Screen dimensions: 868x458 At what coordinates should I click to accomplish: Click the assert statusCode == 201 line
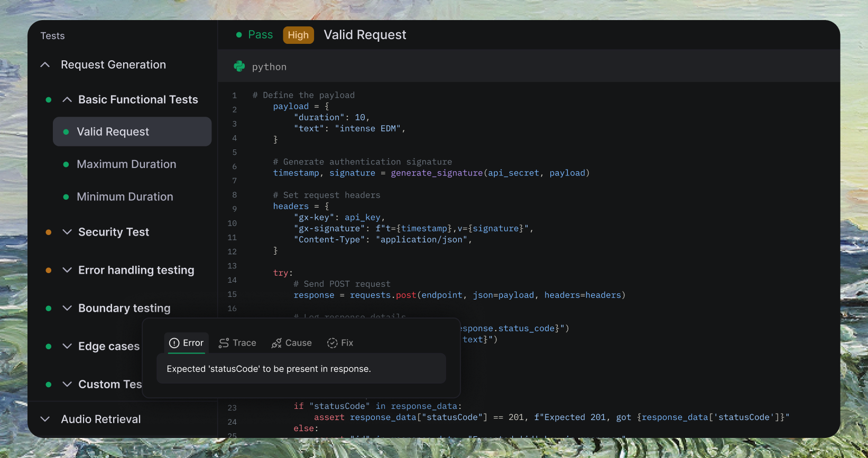click(x=551, y=417)
